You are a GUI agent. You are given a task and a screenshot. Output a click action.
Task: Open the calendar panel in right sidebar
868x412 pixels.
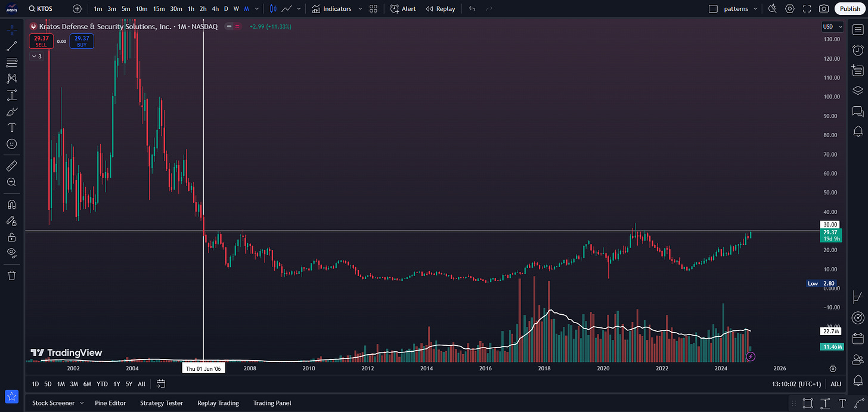tap(858, 339)
